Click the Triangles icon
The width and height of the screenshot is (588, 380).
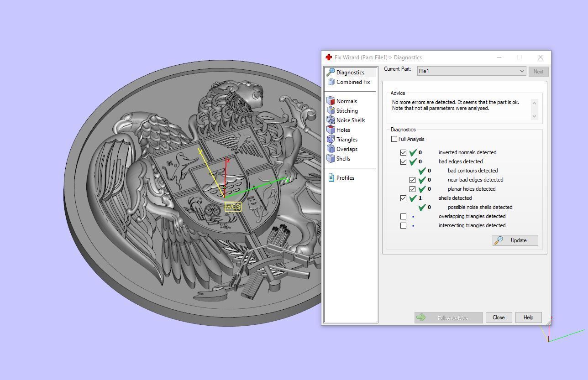coord(331,140)
